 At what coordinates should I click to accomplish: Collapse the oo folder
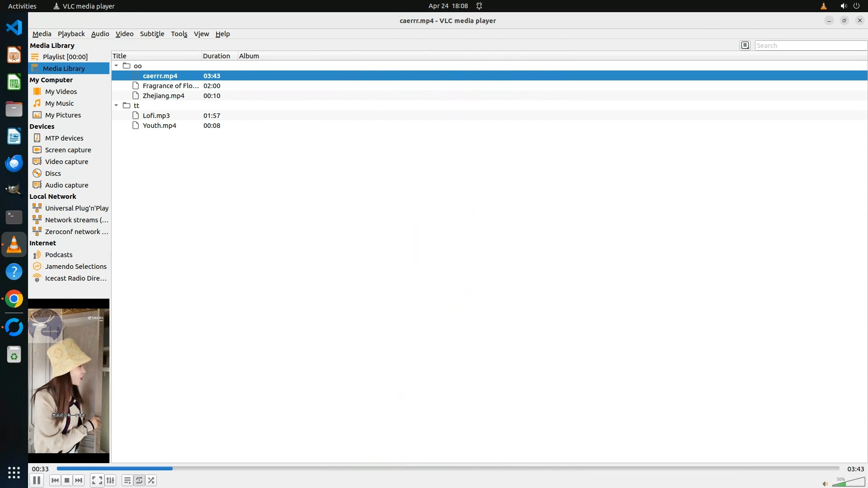tap(116, 66)
